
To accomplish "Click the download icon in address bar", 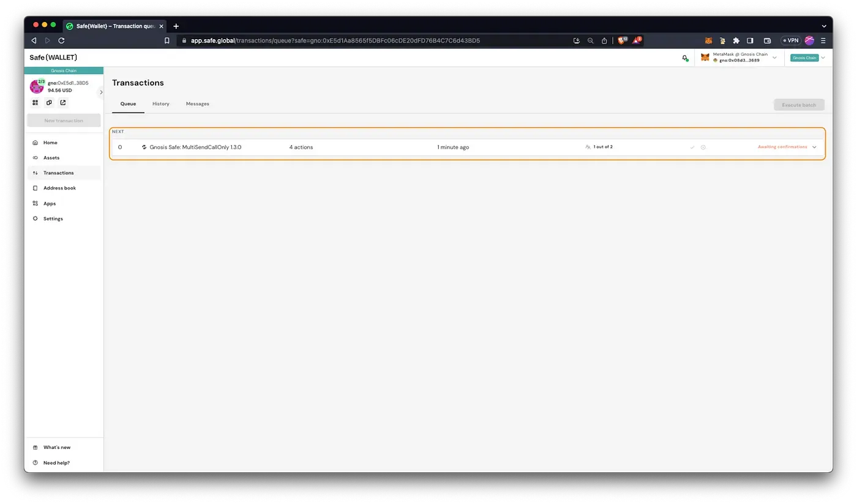I will (x=576, y=40).
